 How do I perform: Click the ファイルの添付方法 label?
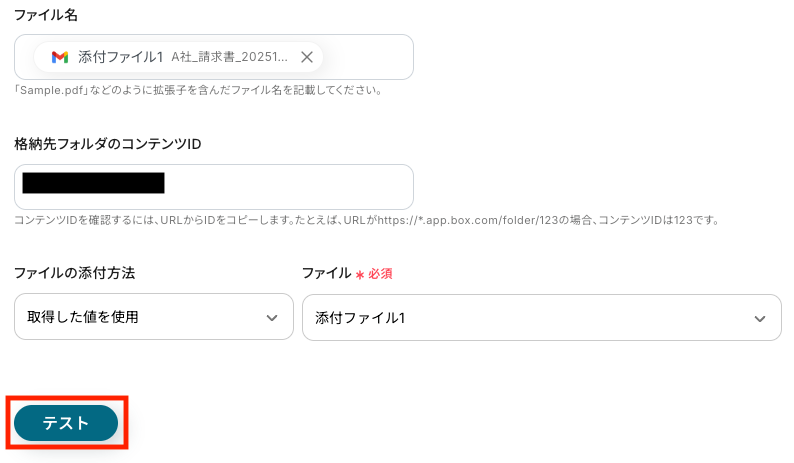click(x=74, y=273)
